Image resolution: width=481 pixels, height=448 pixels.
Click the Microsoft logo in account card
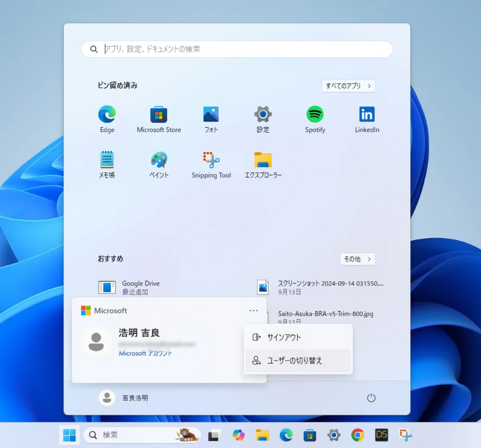coord(86,310)
